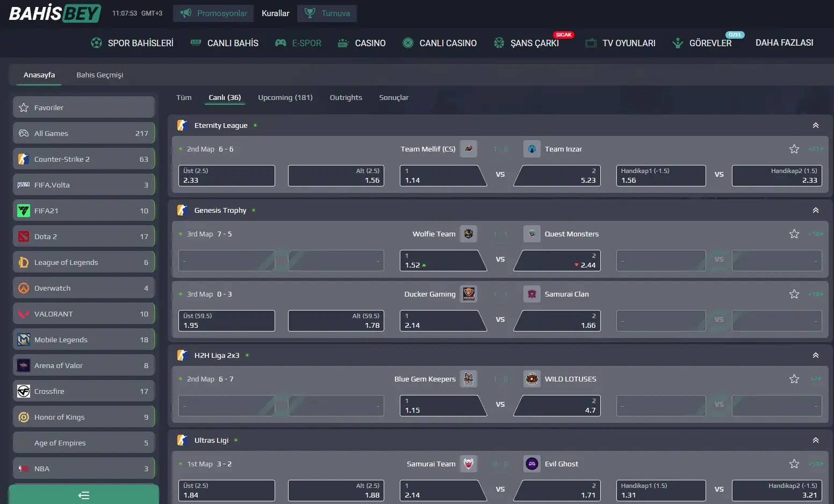Switch to Tüm tab
Screen dimensions: 834x504
(184, 97)
